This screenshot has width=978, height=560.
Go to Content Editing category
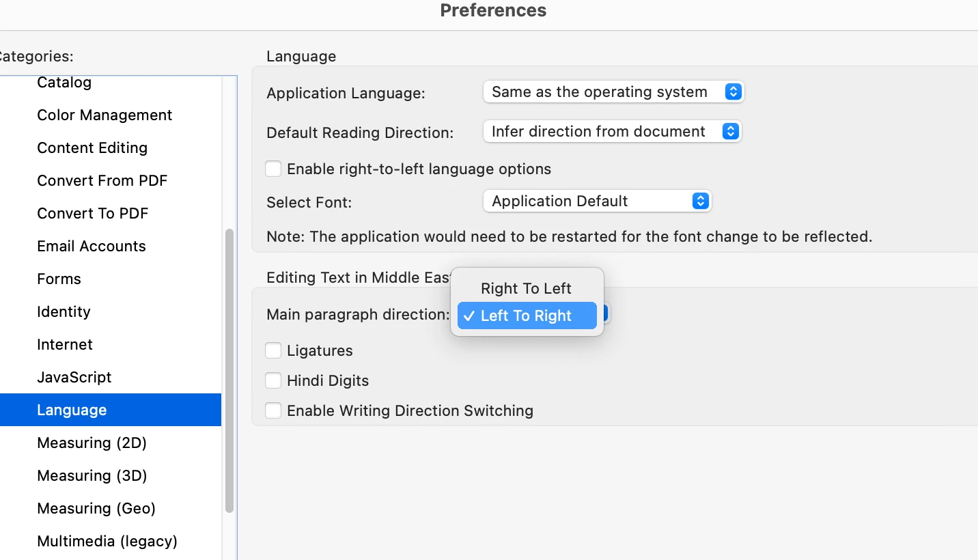pos(92,148)
